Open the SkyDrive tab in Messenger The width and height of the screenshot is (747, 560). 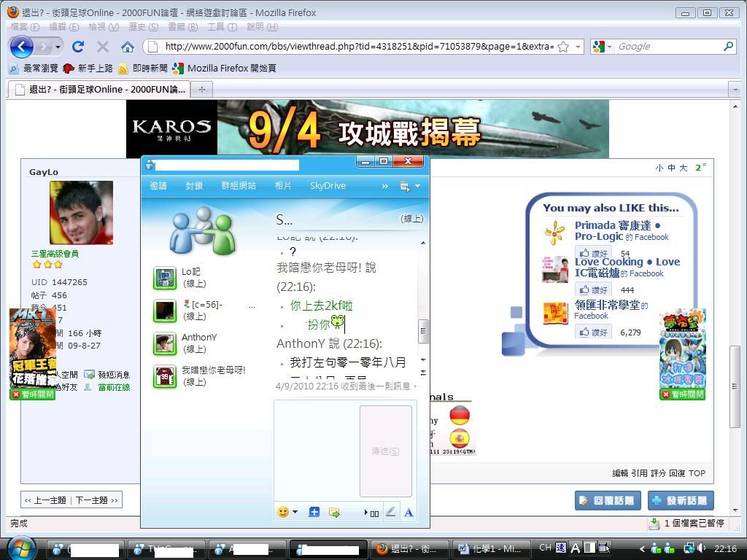(x=328, y=186)
